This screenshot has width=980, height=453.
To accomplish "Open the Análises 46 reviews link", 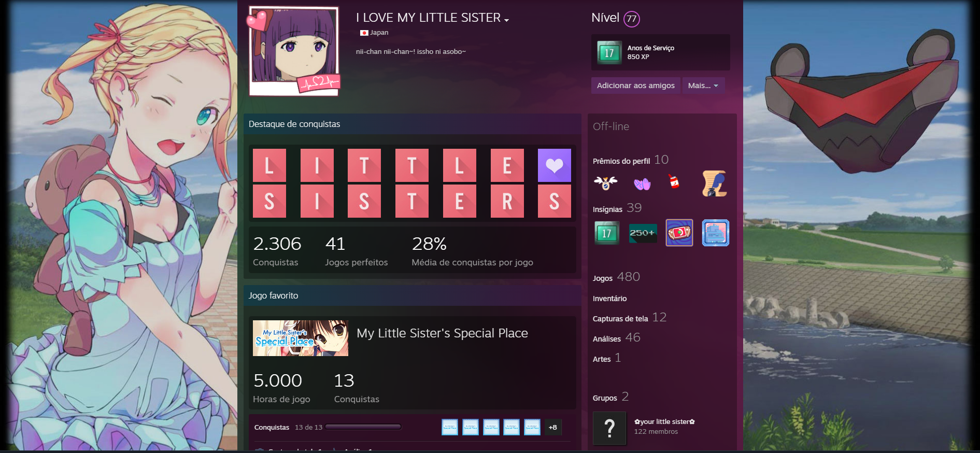I will click(616, 338).
